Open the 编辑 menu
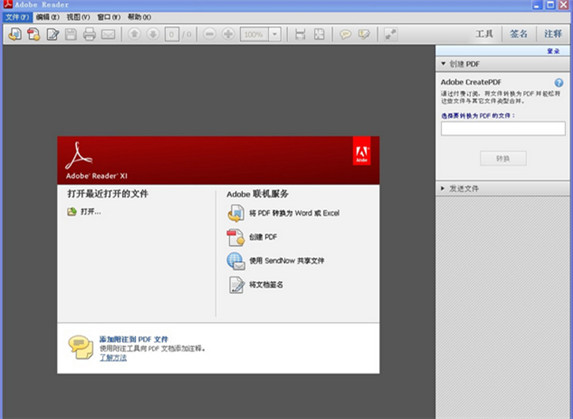The height and width of the screenshot is (419, 573). (48, 17)
